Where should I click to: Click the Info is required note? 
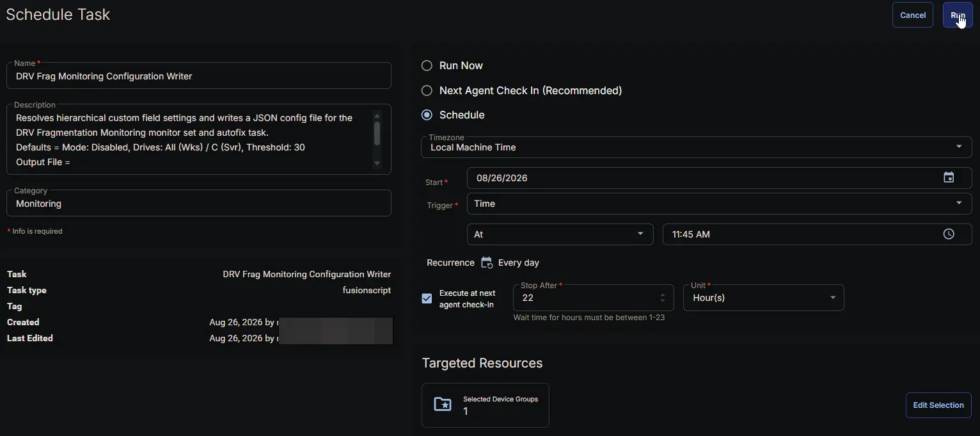[x=35, y=231]
